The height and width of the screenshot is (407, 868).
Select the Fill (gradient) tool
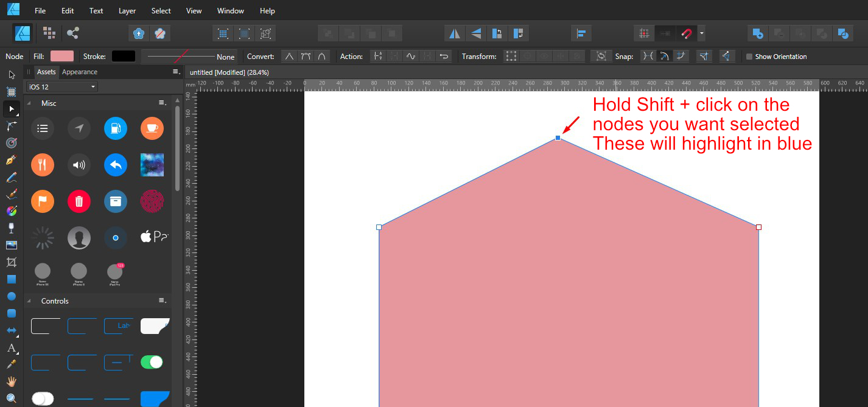[x=11, y=211]
